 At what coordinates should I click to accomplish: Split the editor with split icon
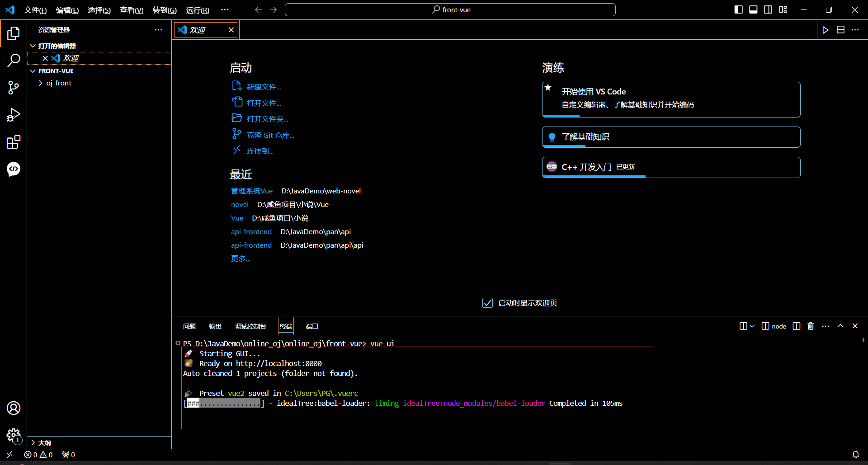pyautogui.click(x=840, y=30)
